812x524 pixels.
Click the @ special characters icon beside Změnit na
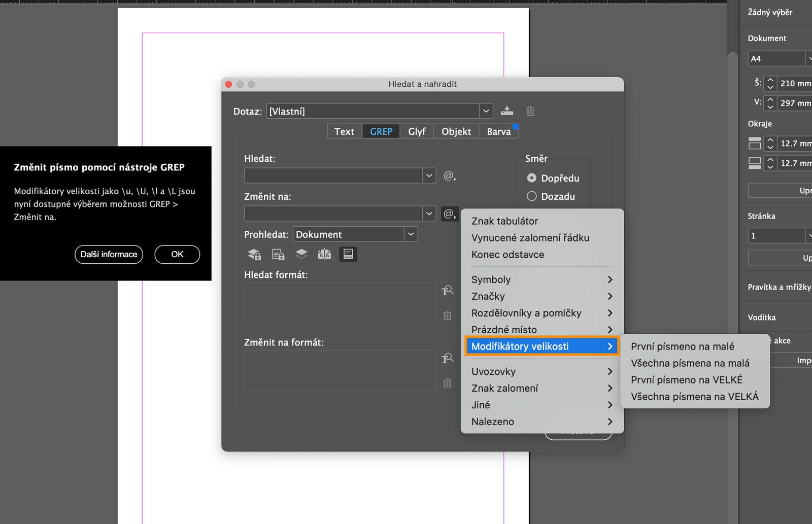450,214
